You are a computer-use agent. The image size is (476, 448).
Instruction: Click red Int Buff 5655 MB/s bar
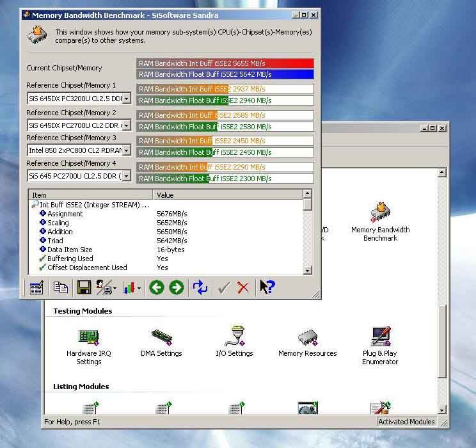(x=225, y=63)
